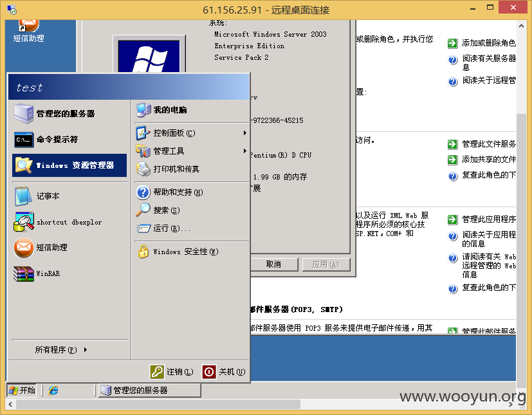Open 请阅读有关 Web 远程管理 link

click(488, 265)
